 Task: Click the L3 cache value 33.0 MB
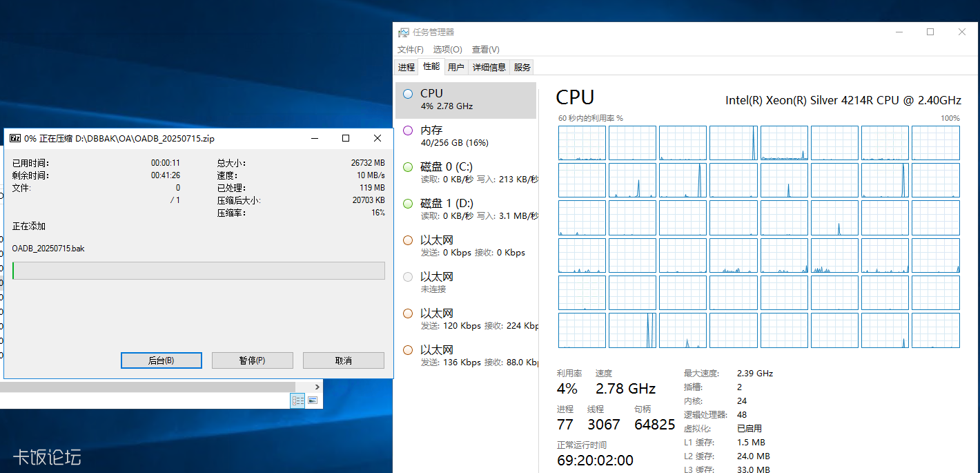point(754,470)
